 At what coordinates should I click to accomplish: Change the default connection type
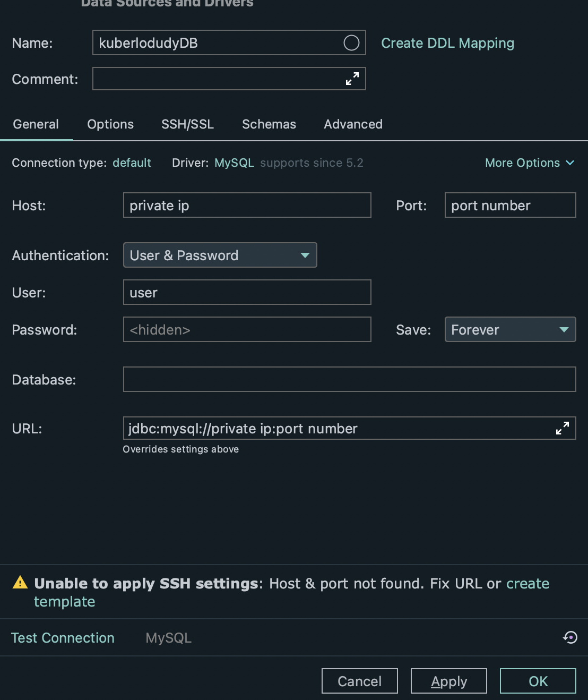click(x=132, y=163)
